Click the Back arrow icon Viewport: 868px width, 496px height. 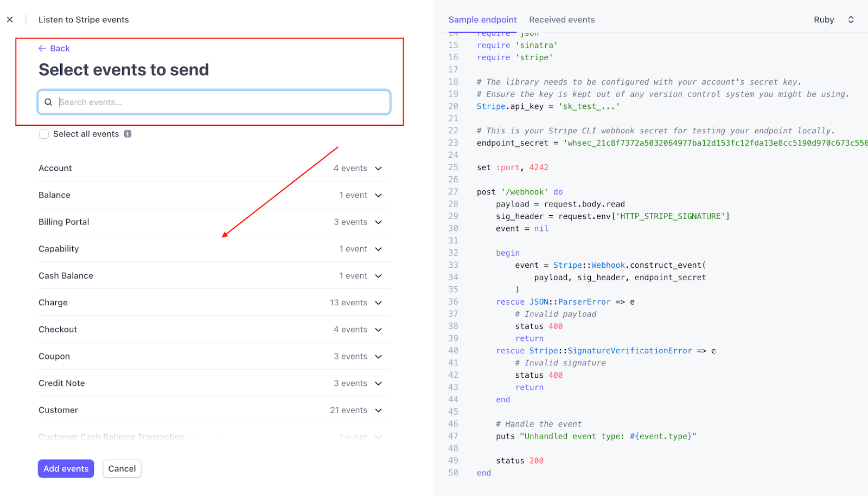42,48
